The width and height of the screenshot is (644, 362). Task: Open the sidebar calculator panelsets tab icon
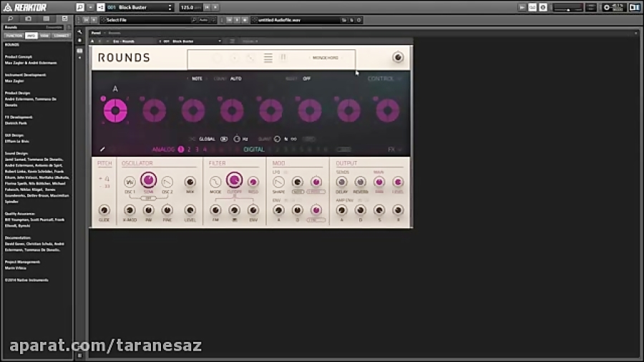pos(47,19)
